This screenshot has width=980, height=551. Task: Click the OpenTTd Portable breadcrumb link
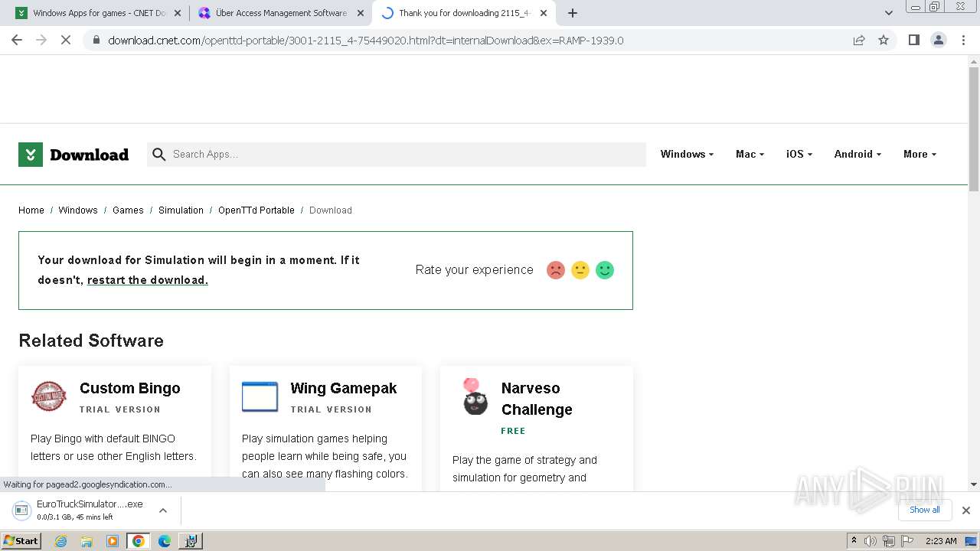(256, 210)
